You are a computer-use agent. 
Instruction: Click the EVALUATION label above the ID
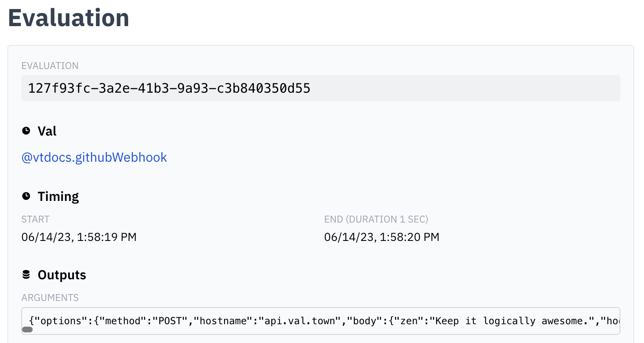click(50, 66)
